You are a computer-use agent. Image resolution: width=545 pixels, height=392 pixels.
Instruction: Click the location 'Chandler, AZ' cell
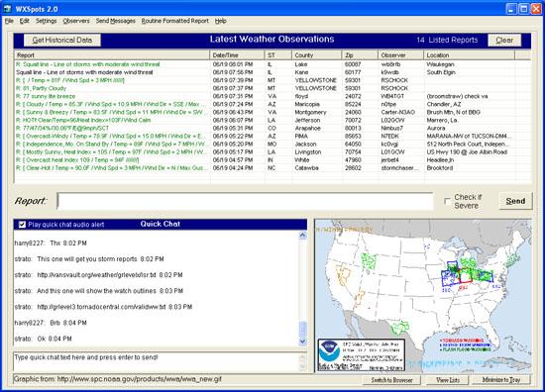pyautogui.click(x=444, y=104)
